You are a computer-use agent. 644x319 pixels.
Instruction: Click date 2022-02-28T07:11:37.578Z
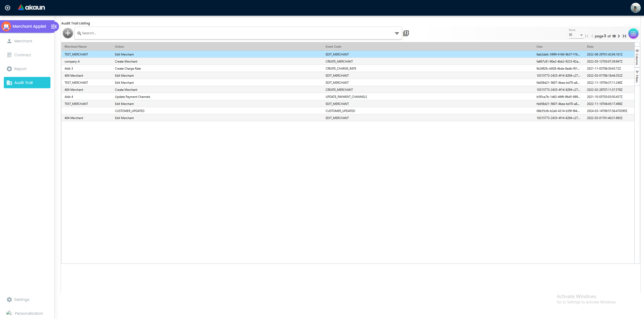coord(605,90)
